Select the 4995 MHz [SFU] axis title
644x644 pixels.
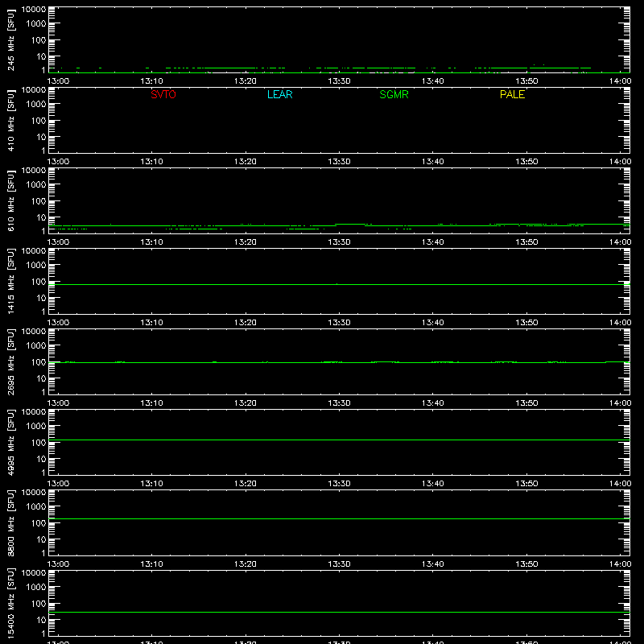click(10, 442)
